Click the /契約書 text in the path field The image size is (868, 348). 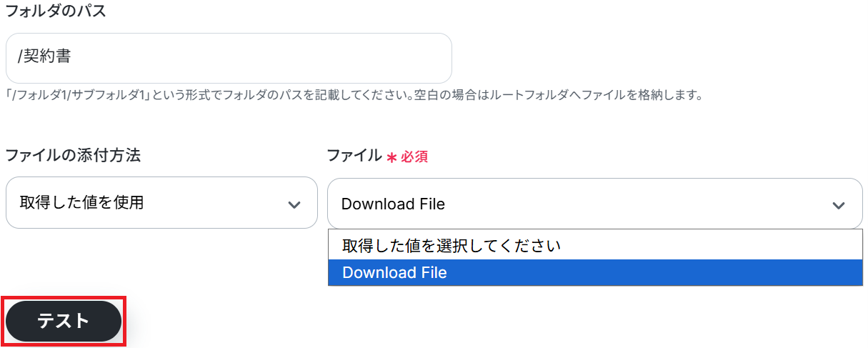point(44,57)
